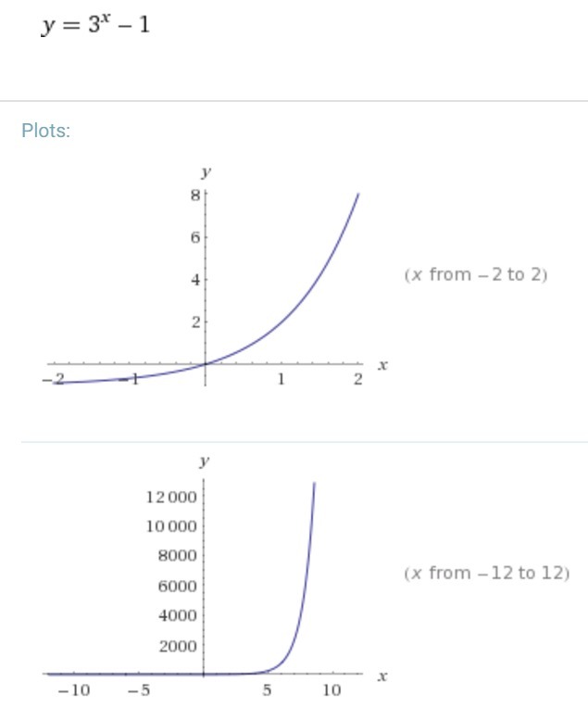Click the y axis label of the bottom plot
The width and height of the screenshot is (588, 720).
[204, 461]
